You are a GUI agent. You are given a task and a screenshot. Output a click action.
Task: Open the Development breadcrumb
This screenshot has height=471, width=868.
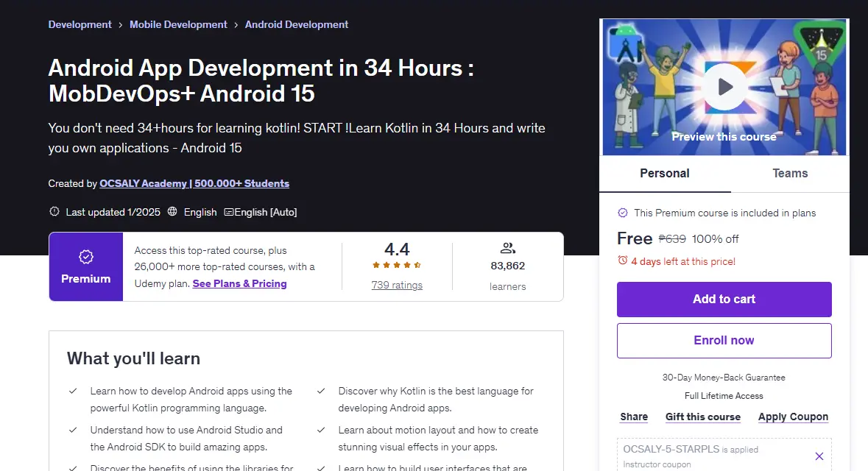(x=80, y=24)
